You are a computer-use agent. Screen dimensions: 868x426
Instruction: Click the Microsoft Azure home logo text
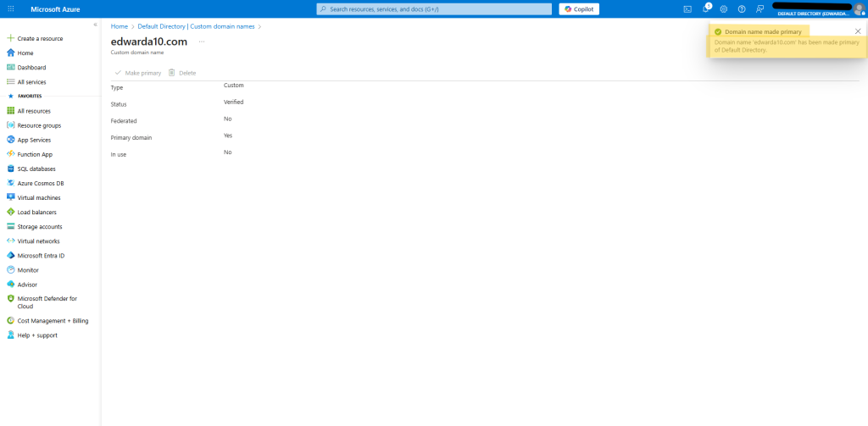[55, 8]
